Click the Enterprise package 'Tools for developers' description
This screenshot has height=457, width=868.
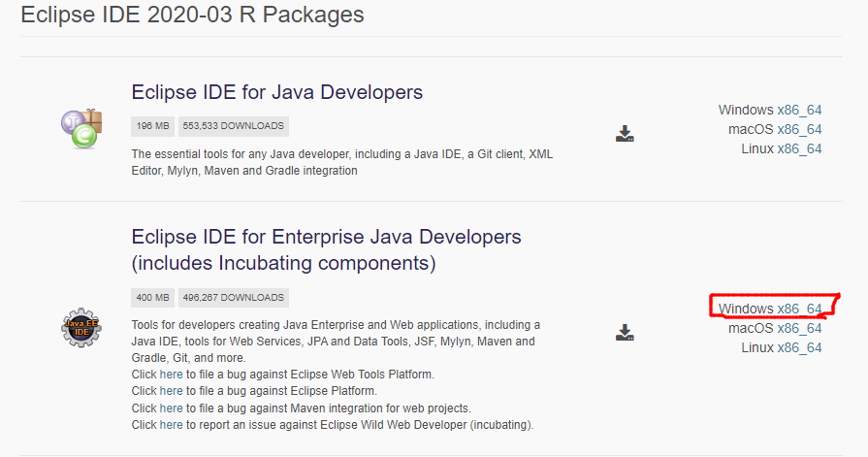coord(336,342)
